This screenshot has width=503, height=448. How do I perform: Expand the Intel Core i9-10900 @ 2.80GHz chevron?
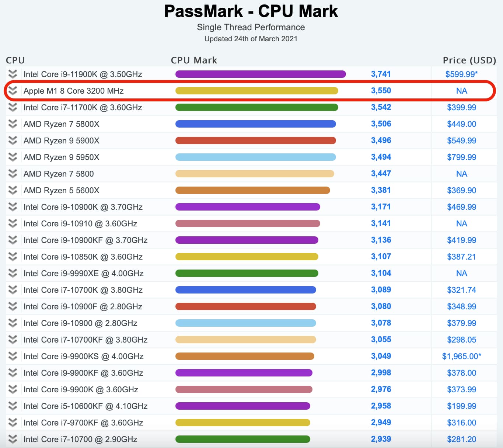(13, 323)
